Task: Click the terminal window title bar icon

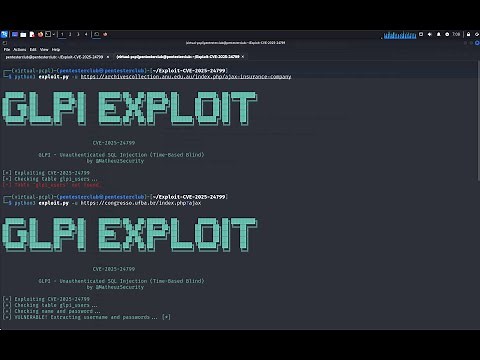Action: pyautogui.click(x=4, y=43)
